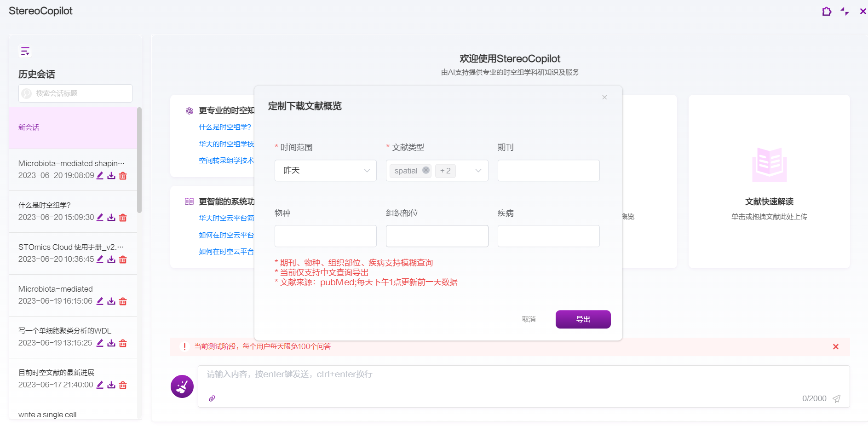868x426 pixels.
Task: Open the 时间范围 dropdown showing 昨天
Action: tap(326, 171)
